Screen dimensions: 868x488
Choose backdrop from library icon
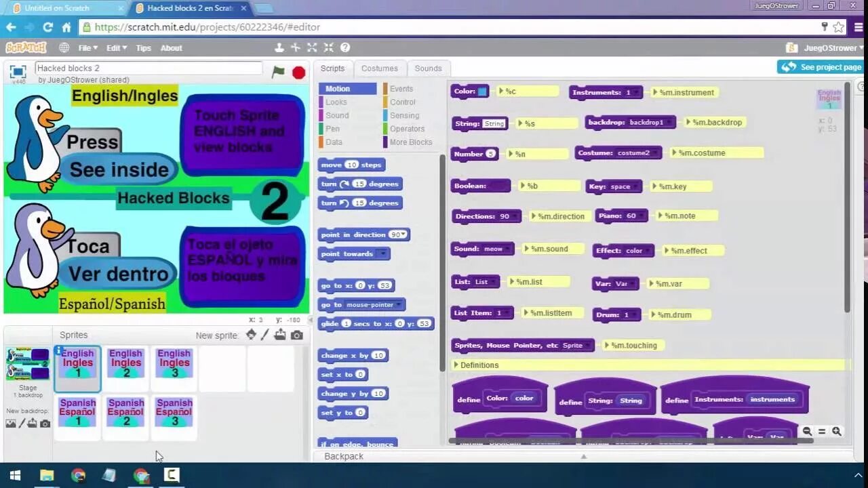tap(11, 424)
